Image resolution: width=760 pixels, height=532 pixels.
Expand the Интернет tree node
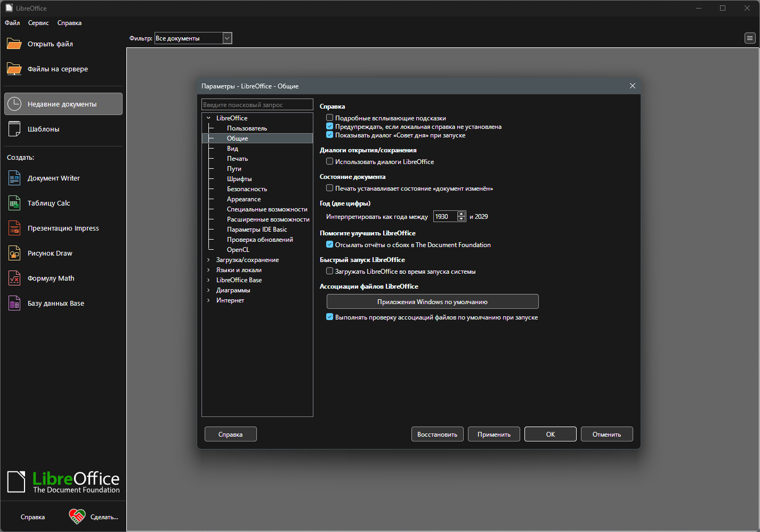click(x=208, y=300)
